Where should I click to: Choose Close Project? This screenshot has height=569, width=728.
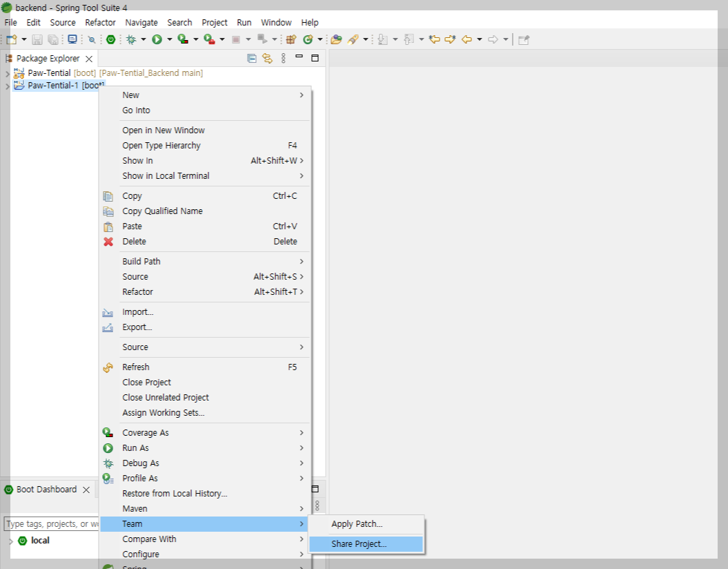point(204,383)
